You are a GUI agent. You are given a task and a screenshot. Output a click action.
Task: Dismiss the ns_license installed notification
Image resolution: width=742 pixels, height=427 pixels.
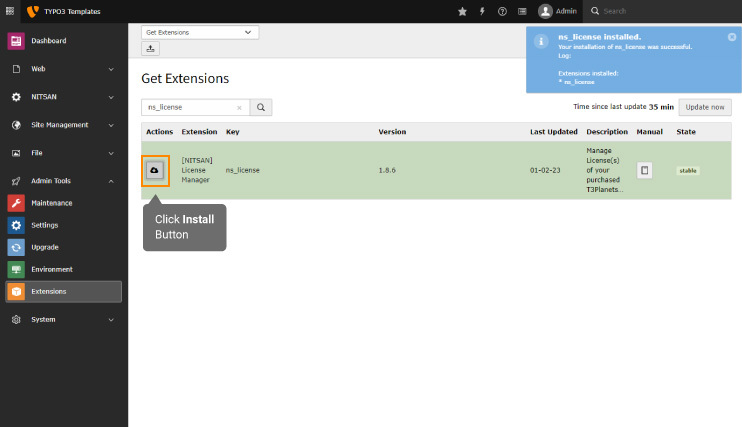[731, 37]
